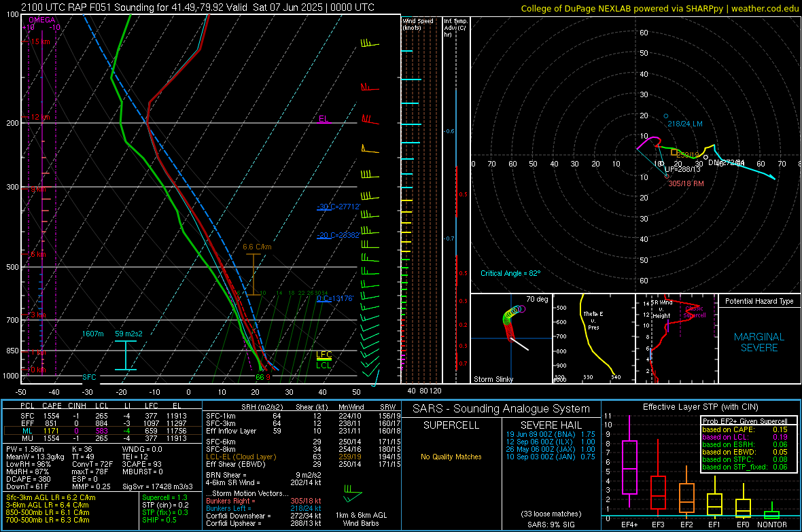
Task: Click the 'K = 36' index value
Action: [x=82, y=449]
